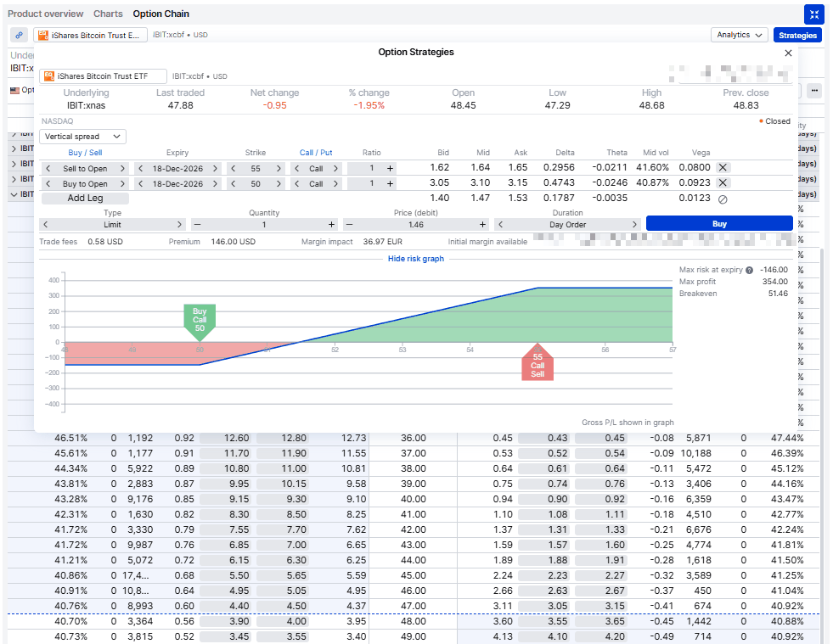Next duration arrow beside Day Order
Image resolution: width=833 pixels, height=644 pixels.
634,225
